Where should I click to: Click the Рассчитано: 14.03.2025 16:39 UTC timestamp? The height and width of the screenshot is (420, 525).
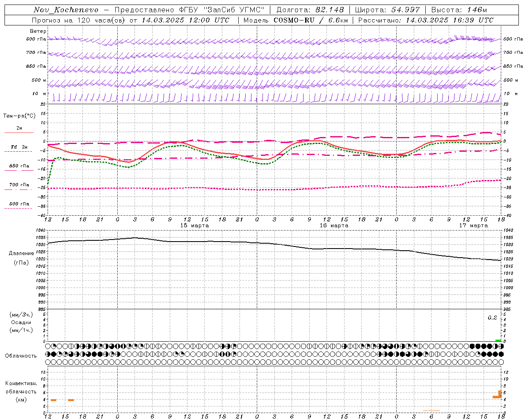pyautogui.click(x=426, y=20)
